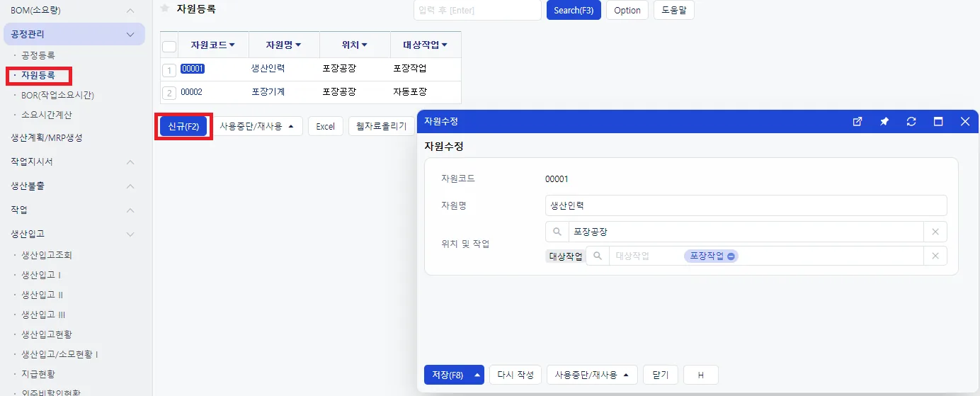Click the 웹자료올리기 button

click(x=382, y=127)
